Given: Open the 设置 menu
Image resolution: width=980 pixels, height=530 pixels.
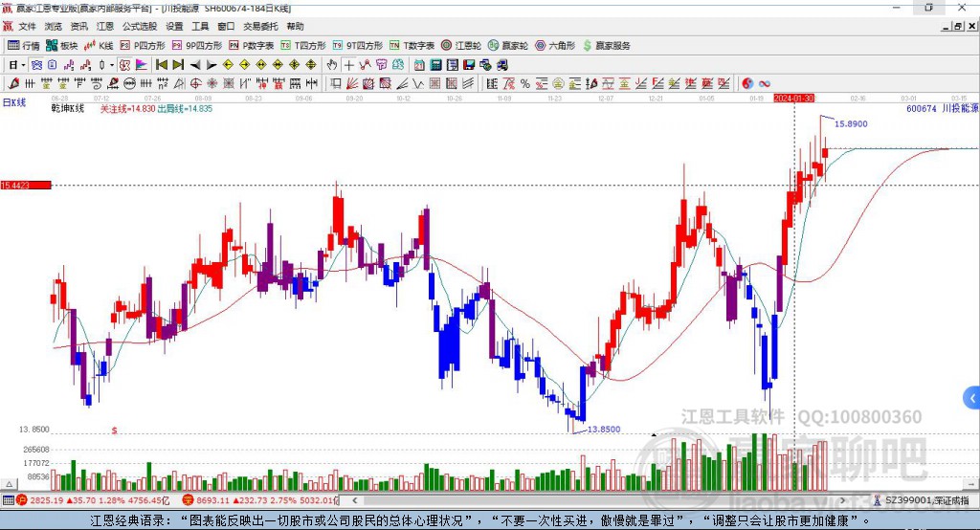Looking at the screenshot, I should 174,26.
